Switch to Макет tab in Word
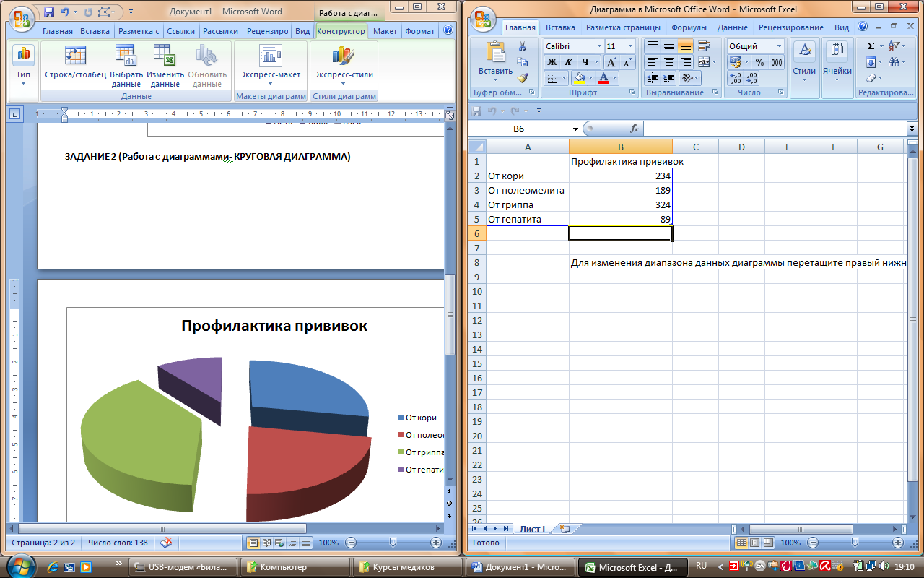924x578 pixels. [x=385, y=31]
